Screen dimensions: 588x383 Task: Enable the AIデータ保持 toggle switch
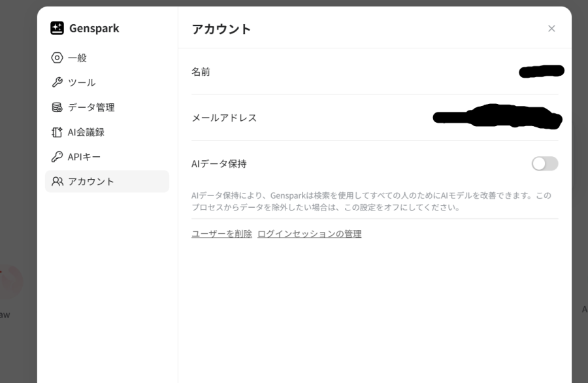click(x=544, y=163)
